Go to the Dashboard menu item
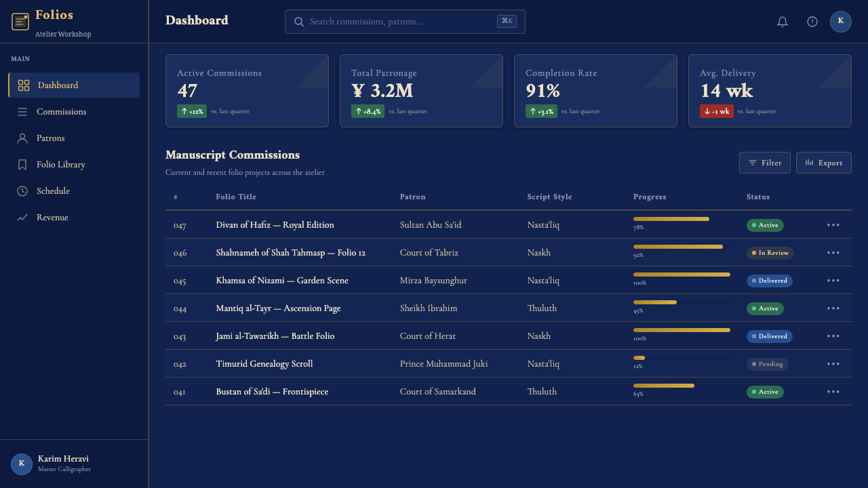Image resolution: width=868 pixels, height=488 pixels. [x=74, y=85]
